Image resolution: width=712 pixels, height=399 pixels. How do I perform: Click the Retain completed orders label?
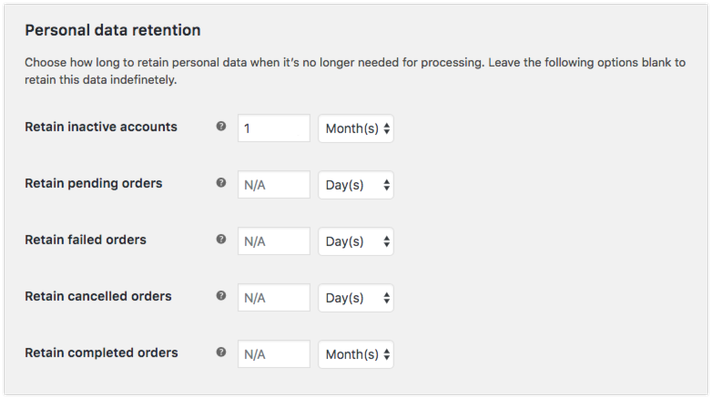[101, 353]
